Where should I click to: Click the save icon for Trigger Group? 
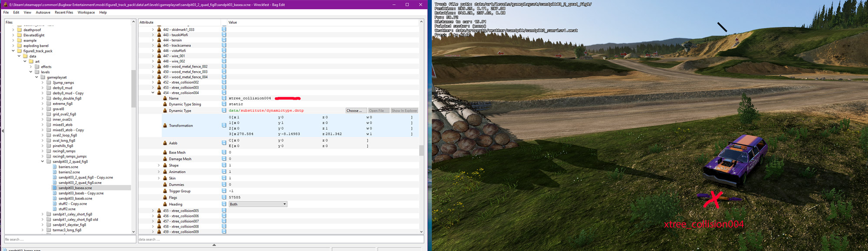pos(224,191)
